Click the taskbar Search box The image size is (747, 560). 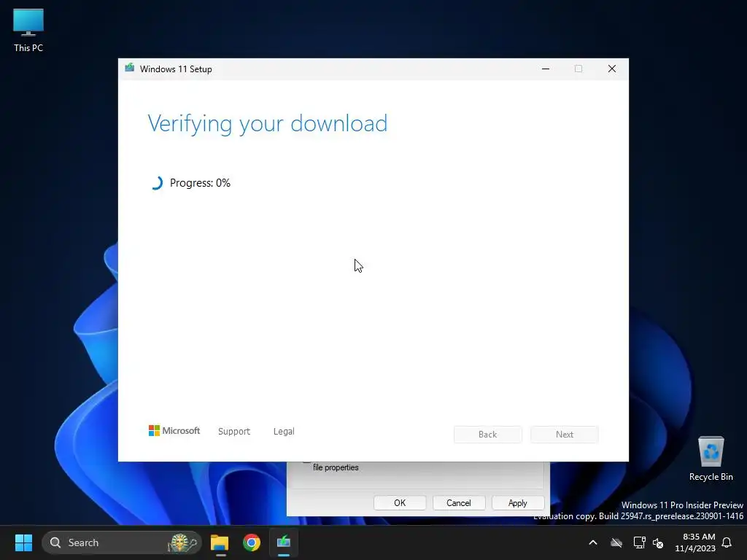point(122,542)
